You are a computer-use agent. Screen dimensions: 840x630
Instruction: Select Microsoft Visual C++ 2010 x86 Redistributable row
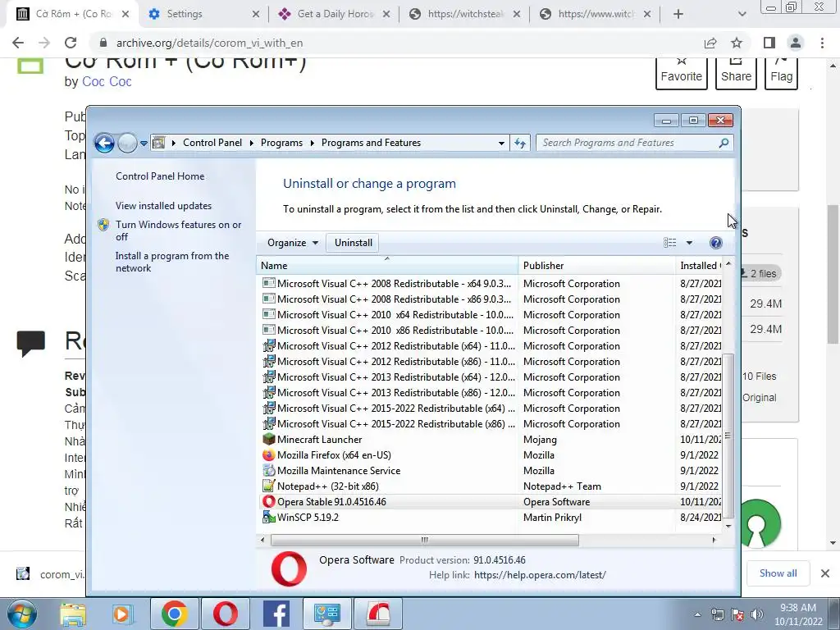click(491, 330)
